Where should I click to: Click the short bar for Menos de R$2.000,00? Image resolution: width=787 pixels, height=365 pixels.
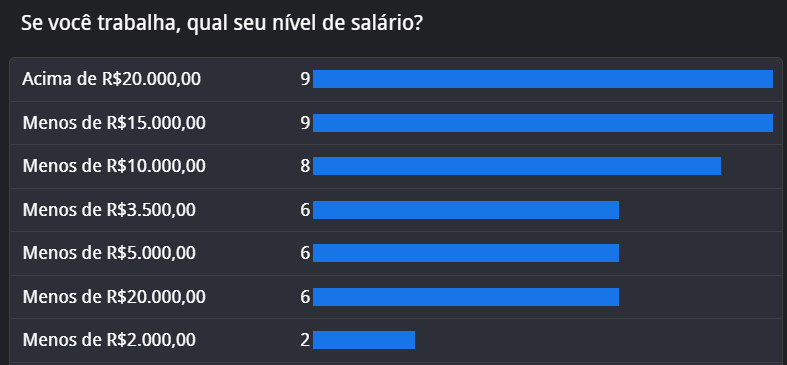click(364, 340)
